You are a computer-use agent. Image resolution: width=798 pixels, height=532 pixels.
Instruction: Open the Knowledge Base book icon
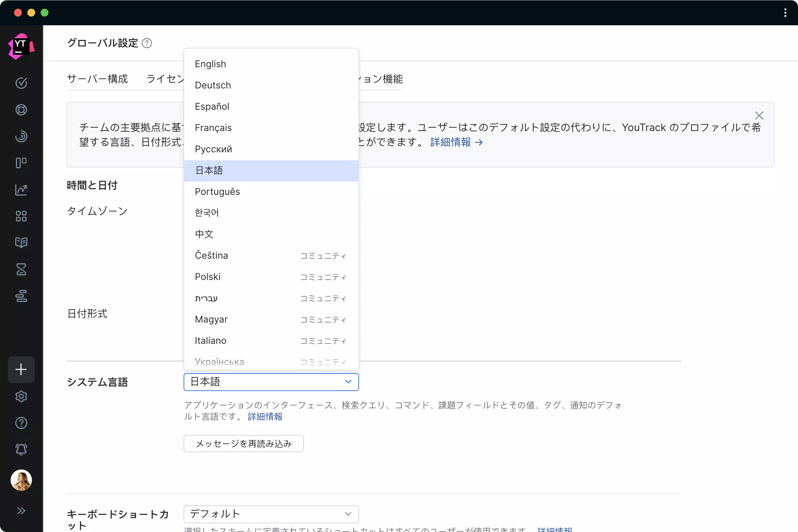point(21,243)
